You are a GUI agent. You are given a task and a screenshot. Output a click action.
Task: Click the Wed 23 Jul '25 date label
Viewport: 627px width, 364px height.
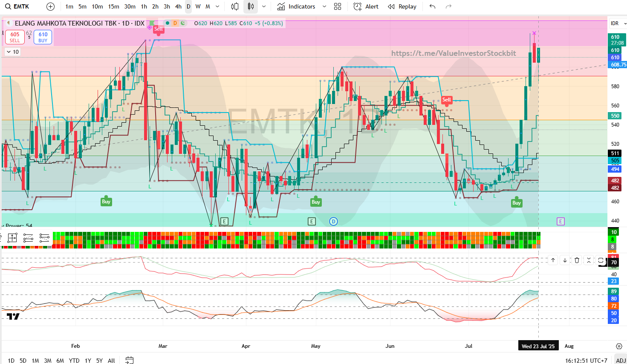pyautogui.click(x=538, y=346)
